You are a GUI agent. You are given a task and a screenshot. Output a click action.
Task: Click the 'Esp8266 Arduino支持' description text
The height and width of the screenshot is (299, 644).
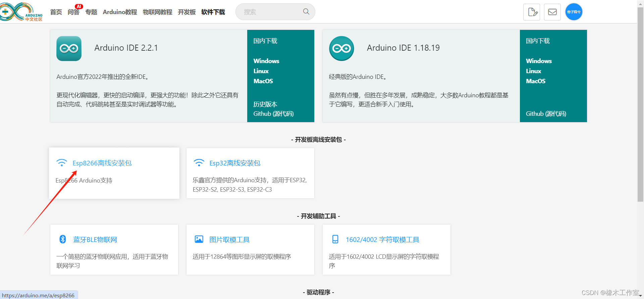pos(84,181)
